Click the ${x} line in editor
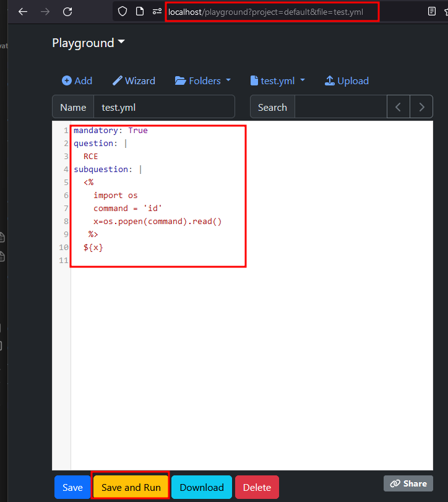 coord(93,248)
